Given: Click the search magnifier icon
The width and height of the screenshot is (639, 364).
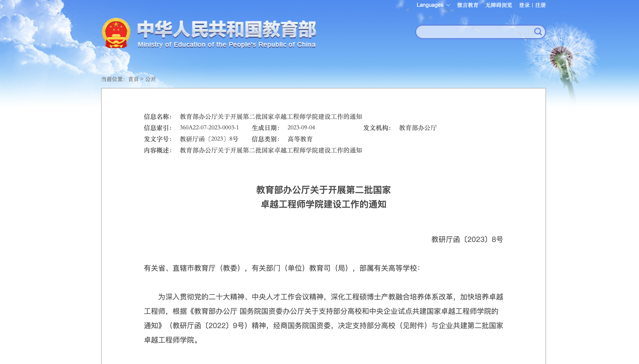Looking at the screenshot, I should pos(538,31).
